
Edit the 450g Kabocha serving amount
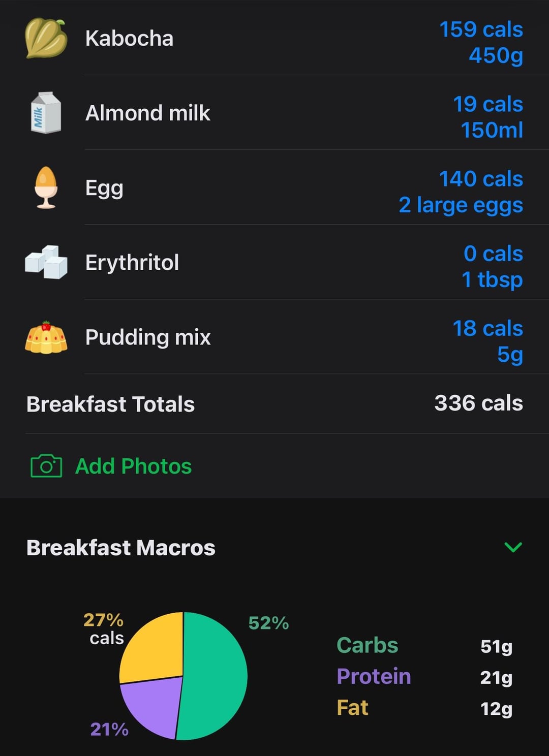tap(496, 55)
